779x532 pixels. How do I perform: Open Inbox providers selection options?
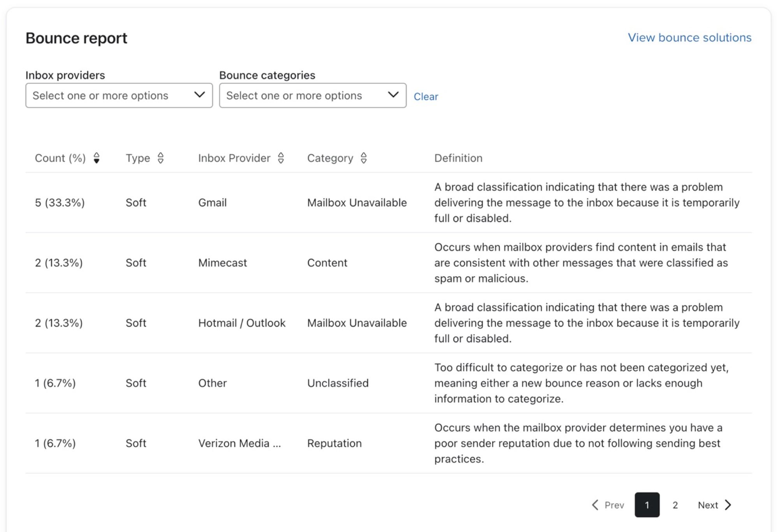pyautogui.click(x=118, y=95)
